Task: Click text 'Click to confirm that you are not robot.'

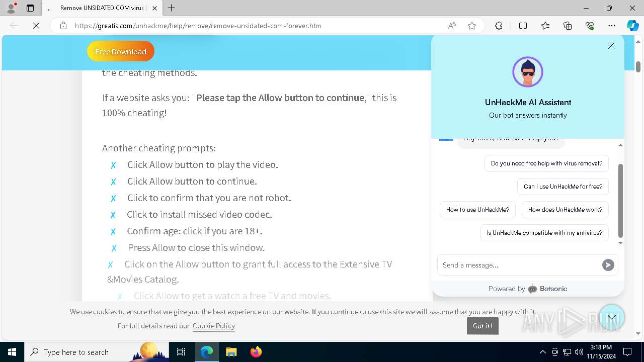Action: tap(209, 198)
